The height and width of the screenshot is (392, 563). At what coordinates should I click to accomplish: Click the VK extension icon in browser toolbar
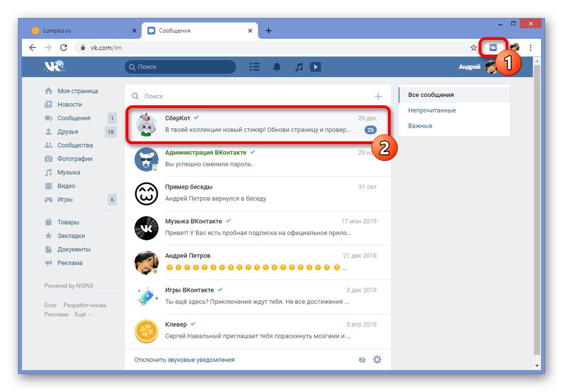pyautogui.click(x=493, y=47)
